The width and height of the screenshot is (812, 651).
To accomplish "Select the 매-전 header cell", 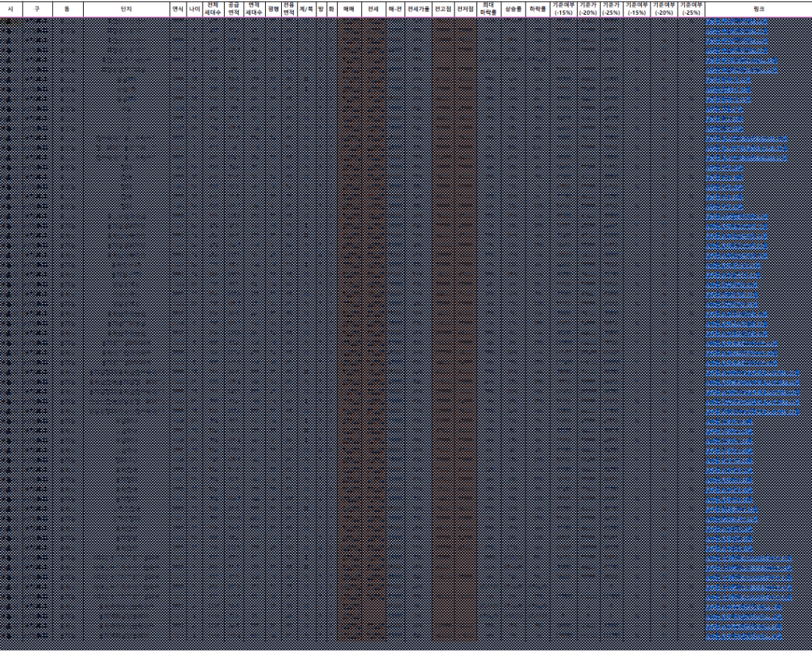I will pyautogui.click(x=396, y=9).
